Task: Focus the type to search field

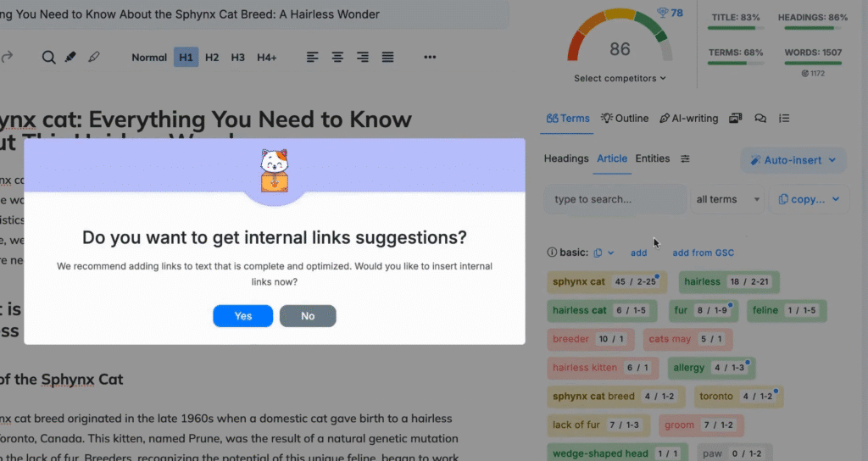Action: [x=615, y=199]
